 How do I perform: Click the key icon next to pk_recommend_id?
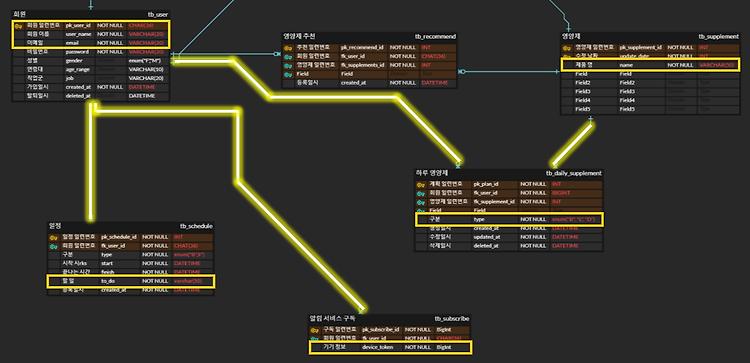tap(287, 48)
